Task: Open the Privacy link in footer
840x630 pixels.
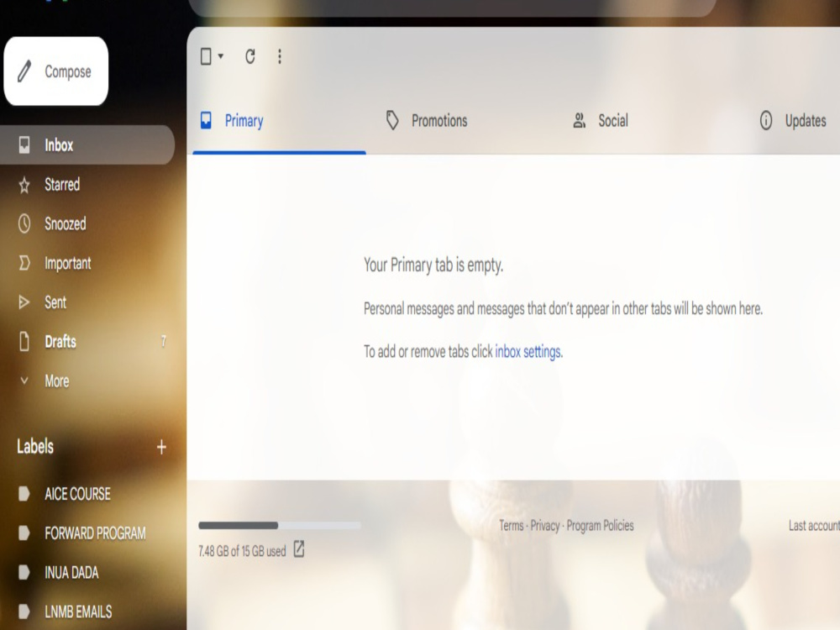Action: [545, 526]
